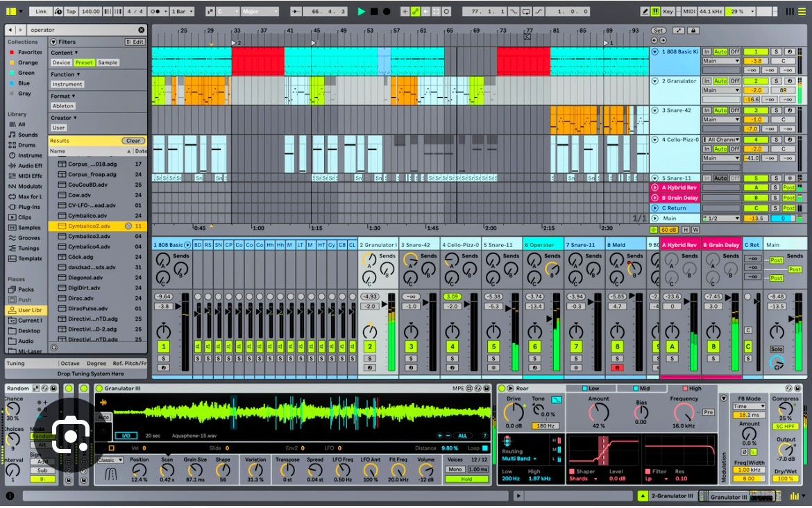Select the User Library place
This screenshot has width=812, height=508.
tap(26, 310)
